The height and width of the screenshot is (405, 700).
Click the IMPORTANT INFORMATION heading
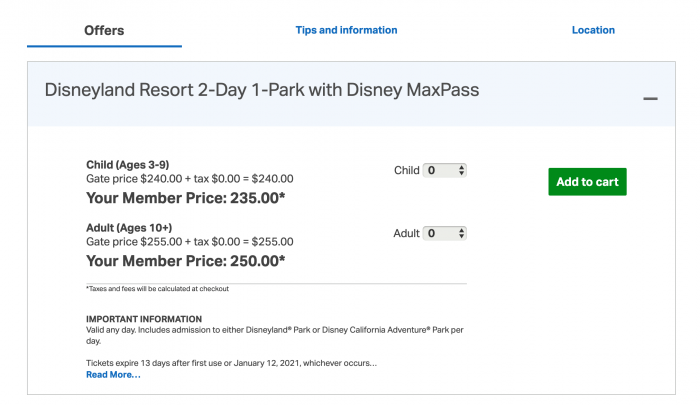(x=146, y=319)
